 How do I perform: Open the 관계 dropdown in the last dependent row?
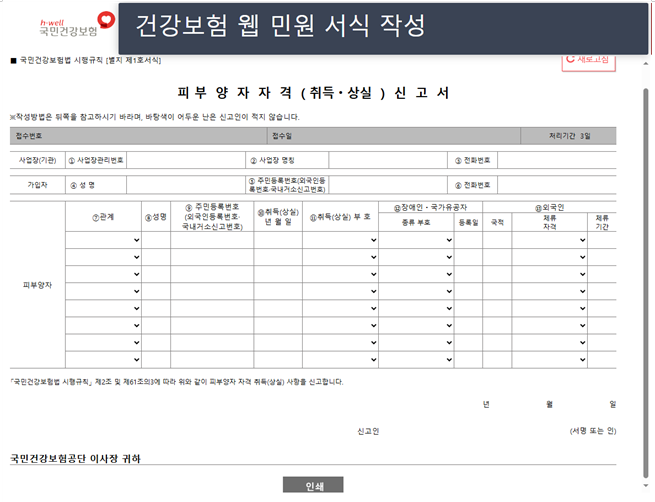tap(103, 360)
